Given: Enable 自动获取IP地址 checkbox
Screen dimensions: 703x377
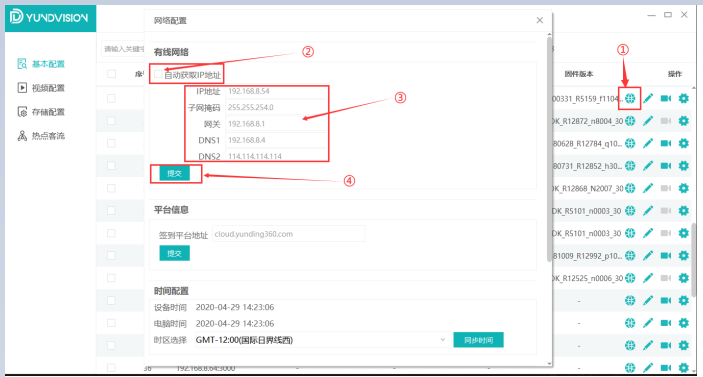Looking at the screenshot, I should [158, 74].
